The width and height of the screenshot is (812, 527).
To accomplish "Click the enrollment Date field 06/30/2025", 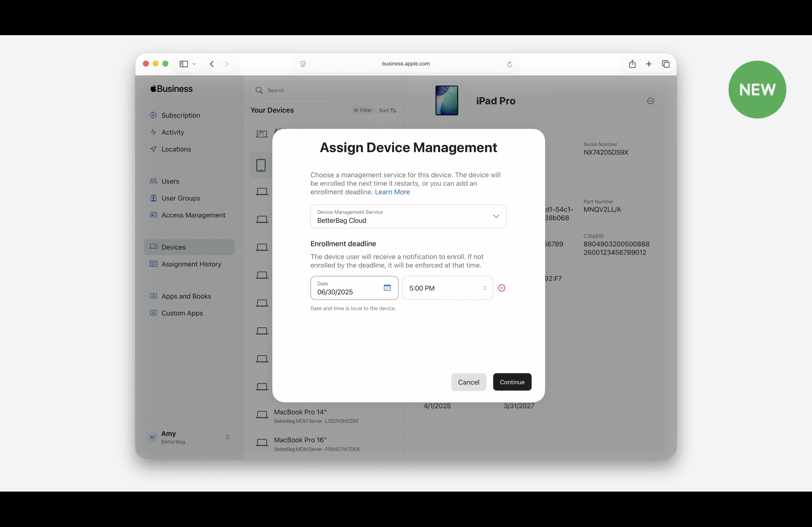I will [x=354, y=288].
